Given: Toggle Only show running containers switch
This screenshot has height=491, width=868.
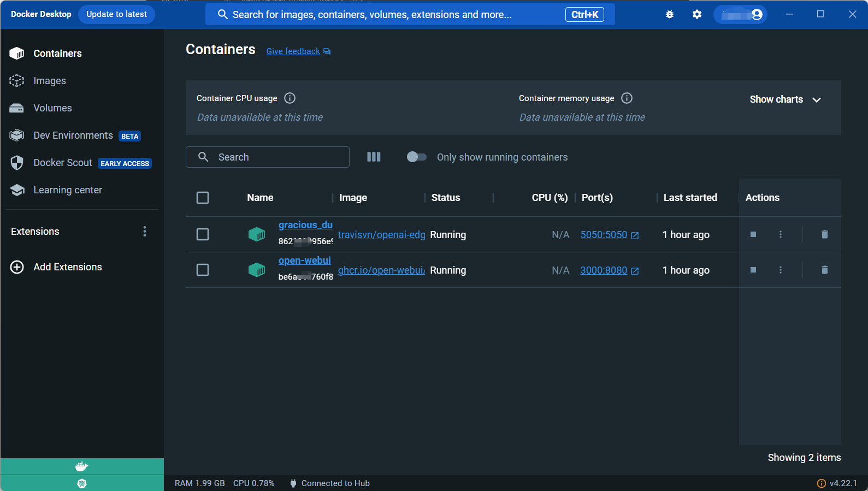Looking at the screenshot, I should coord(416,157).
